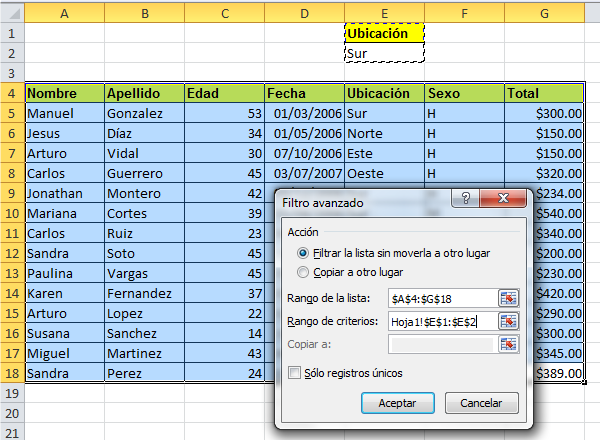Click the range picker icon next to Copiar a
This screenshot has height=440, width=600.
[510, 344]
